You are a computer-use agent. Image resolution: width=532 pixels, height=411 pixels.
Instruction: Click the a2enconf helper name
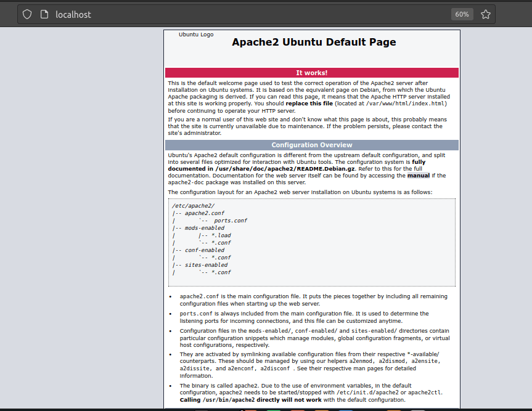[240, 368]
